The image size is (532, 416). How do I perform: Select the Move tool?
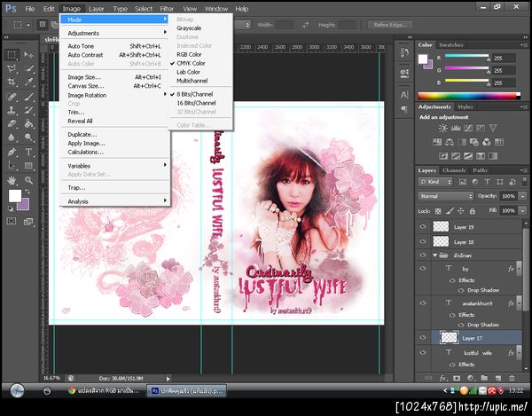point(28,55)
